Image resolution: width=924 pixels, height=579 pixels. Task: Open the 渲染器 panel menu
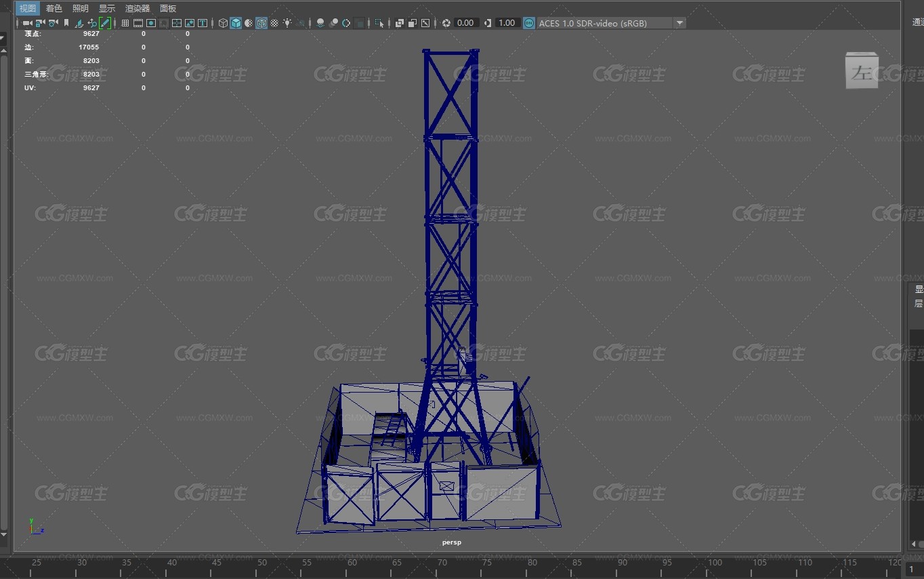pyautogui.click(x=138, y=8)
